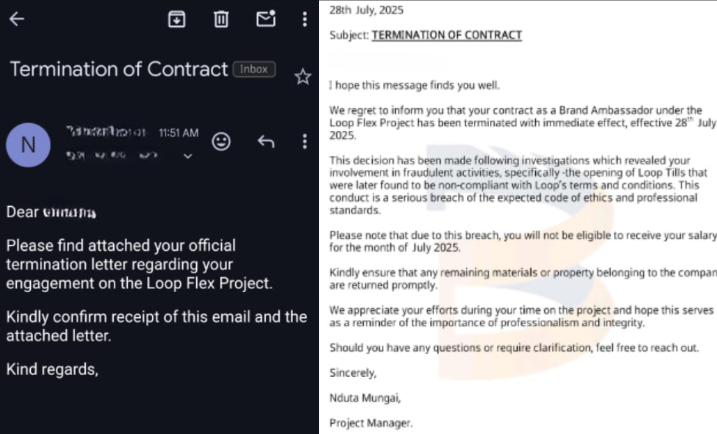Open sender profile via the N avatar

tap(28, 144)
